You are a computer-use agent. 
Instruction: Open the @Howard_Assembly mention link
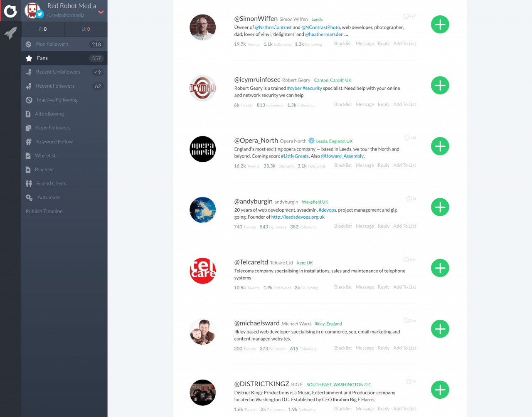tap(342, 156)
